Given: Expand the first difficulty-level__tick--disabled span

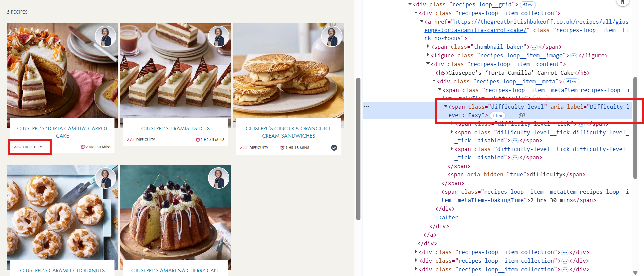Looking at the screenshot, I should pos(452,132).
